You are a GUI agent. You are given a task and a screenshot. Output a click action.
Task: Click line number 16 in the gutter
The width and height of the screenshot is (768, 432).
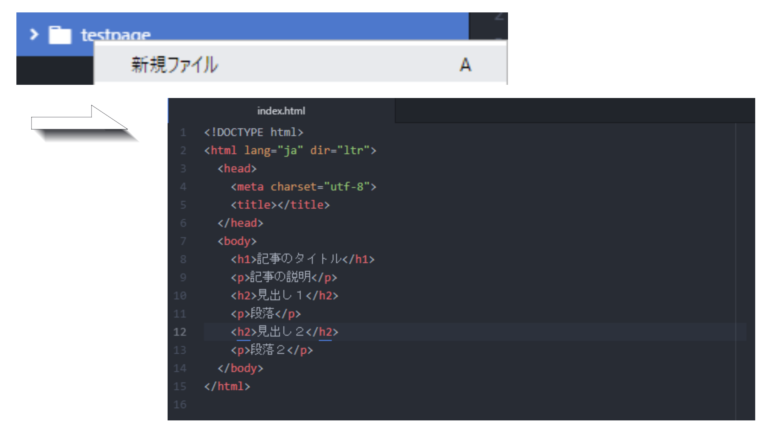pos(180,404)
